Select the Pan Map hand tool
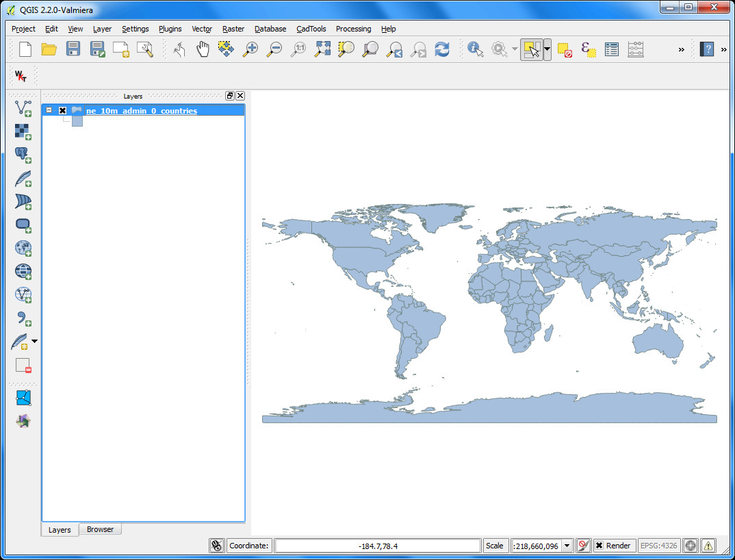The height and width of the screenshot is (560, 735). pyautogui.click(x=203, y=49)
